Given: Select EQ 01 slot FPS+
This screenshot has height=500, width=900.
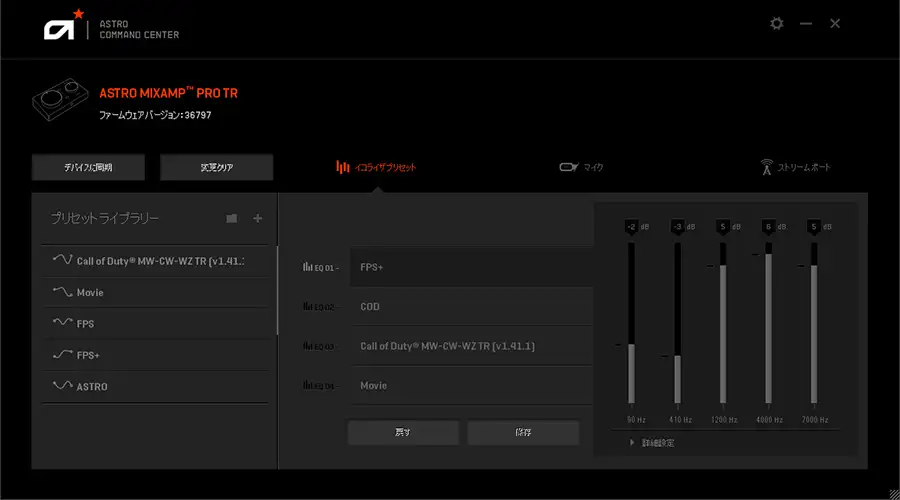Looking at the screenshot, I should pyautogui.click(x=471, y=267).
